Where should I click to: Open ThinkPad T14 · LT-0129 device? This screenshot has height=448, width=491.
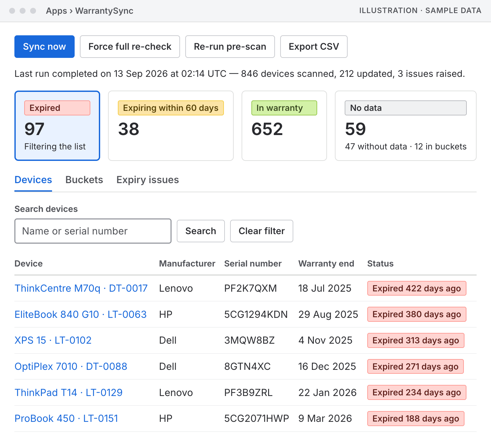69,393
